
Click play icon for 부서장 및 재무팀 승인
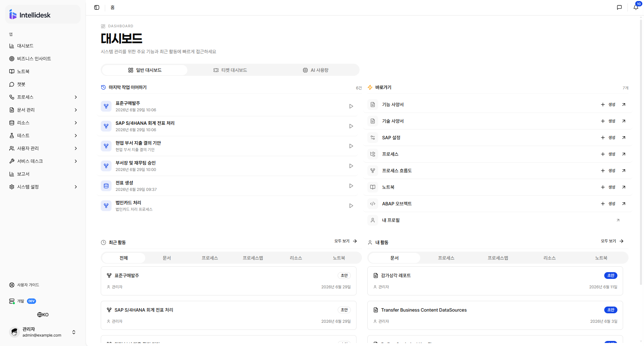point(351,166)
